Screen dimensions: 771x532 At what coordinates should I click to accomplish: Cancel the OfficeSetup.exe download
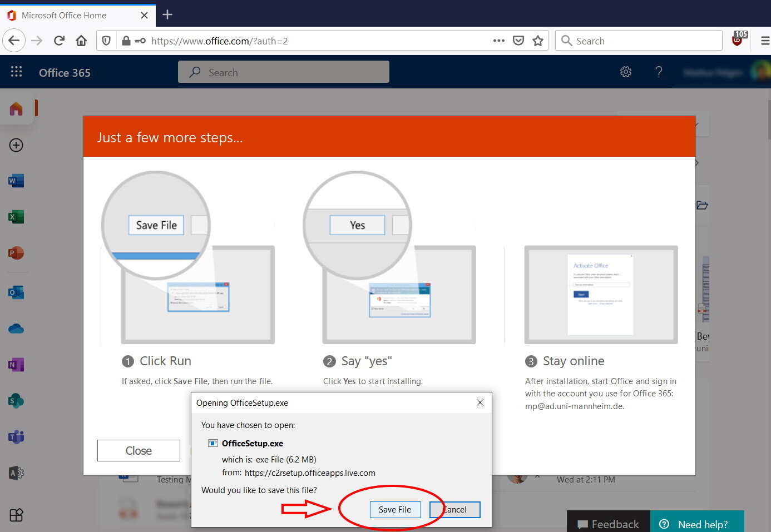tap(454, 510)
